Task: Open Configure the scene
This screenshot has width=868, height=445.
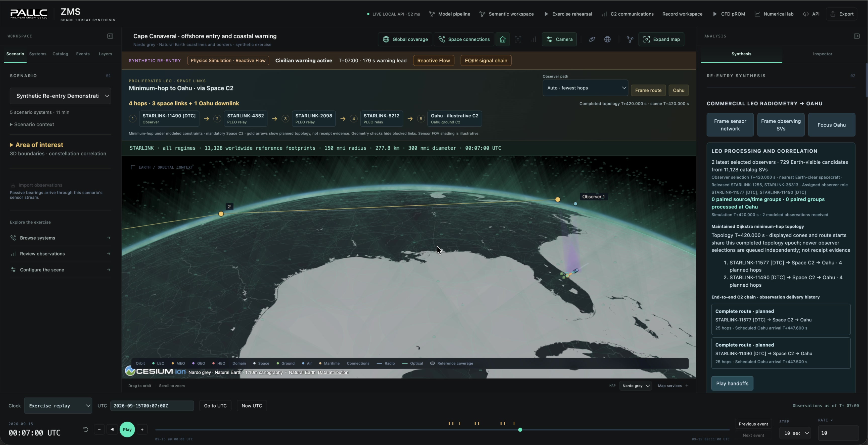Action: (x=60, y=270)
